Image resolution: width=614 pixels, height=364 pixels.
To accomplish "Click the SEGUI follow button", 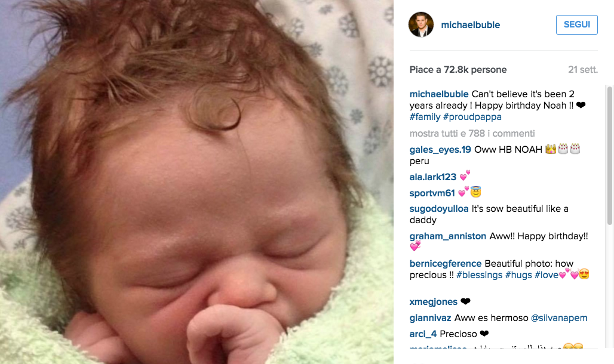I will click(577, 24).
